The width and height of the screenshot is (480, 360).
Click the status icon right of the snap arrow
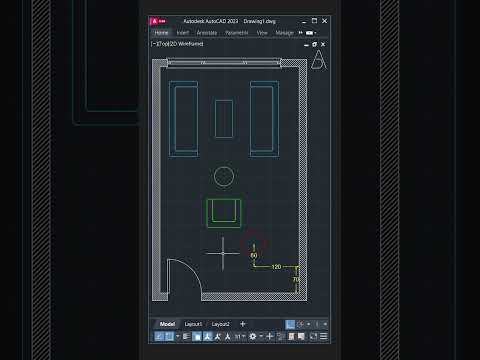317,324
